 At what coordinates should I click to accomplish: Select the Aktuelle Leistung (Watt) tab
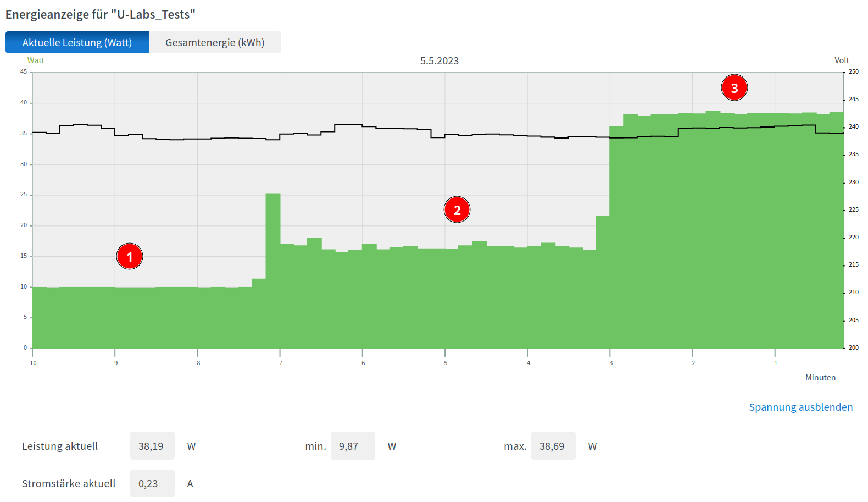[77, 43]
